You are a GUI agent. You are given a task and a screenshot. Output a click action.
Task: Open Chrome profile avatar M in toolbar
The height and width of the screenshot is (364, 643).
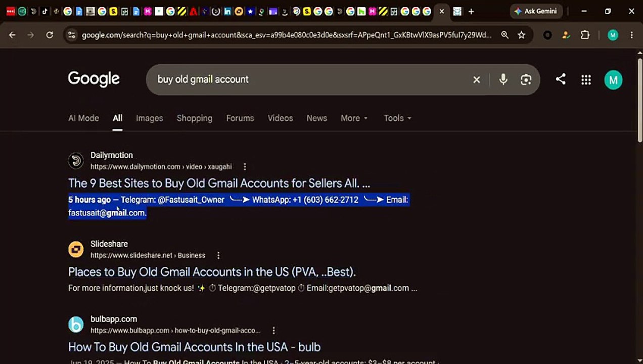613,35
